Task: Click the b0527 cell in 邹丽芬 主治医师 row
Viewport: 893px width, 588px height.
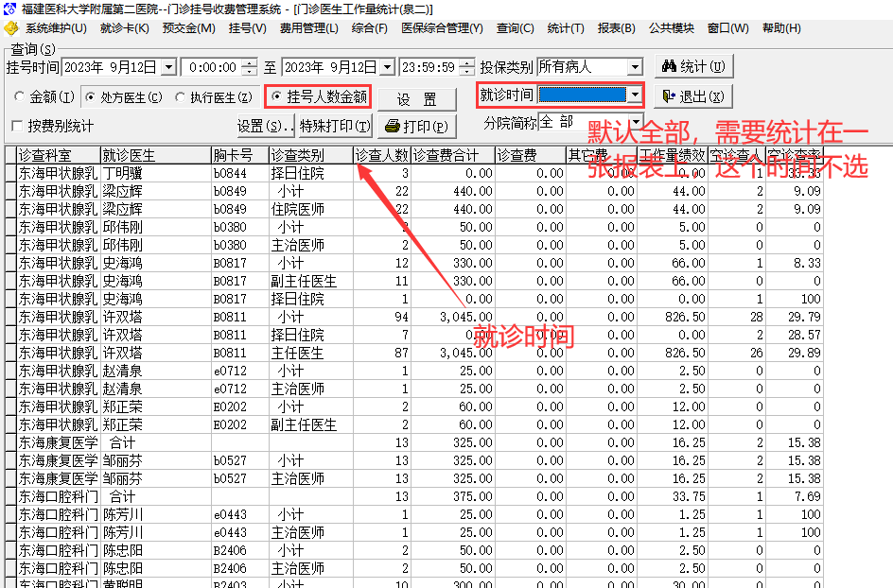Action: (x=239, y=478)
